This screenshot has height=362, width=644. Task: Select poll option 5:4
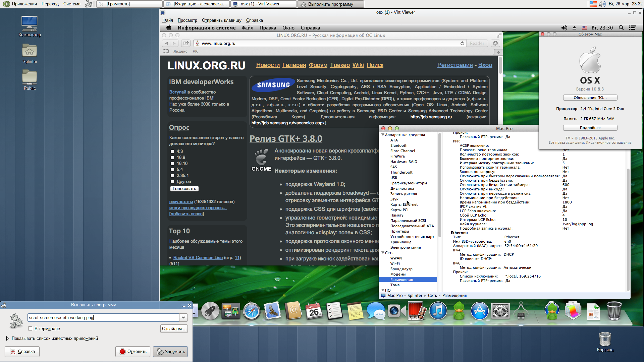(x=172, y=170)
